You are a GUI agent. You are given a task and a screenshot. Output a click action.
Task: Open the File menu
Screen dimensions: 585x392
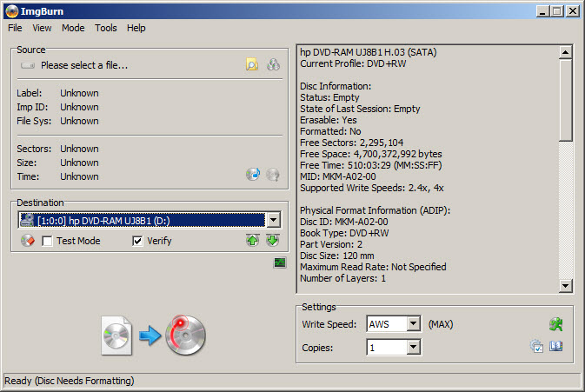pyautogui.click(x=15, y=28)
